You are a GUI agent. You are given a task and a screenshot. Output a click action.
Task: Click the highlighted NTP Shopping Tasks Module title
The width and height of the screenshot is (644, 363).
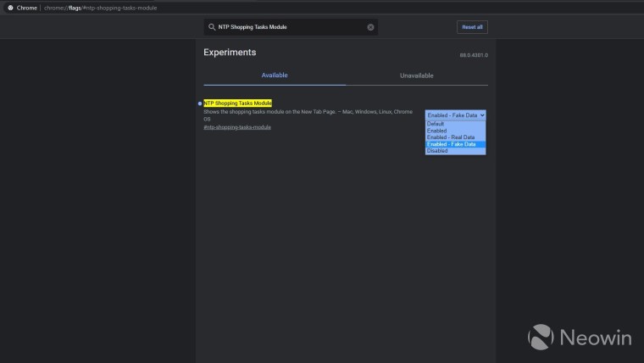coord(237,103)
